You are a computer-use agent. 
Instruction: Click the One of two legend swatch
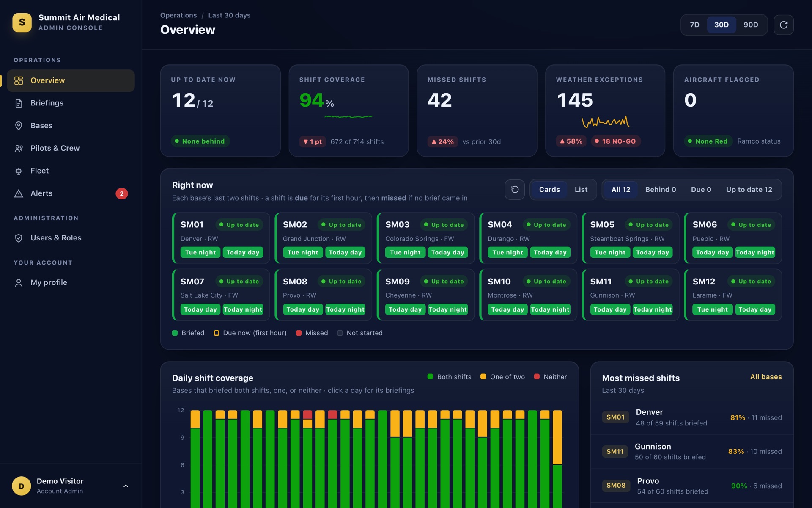(x=483, y=377)
